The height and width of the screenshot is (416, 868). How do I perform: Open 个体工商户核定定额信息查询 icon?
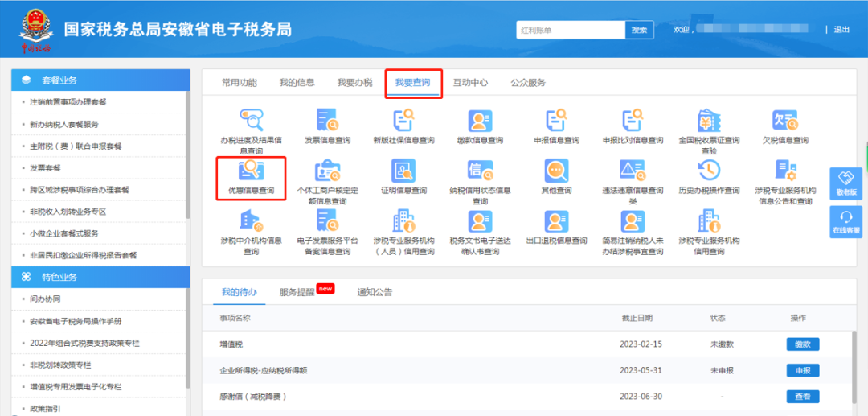tap(328, 171)
